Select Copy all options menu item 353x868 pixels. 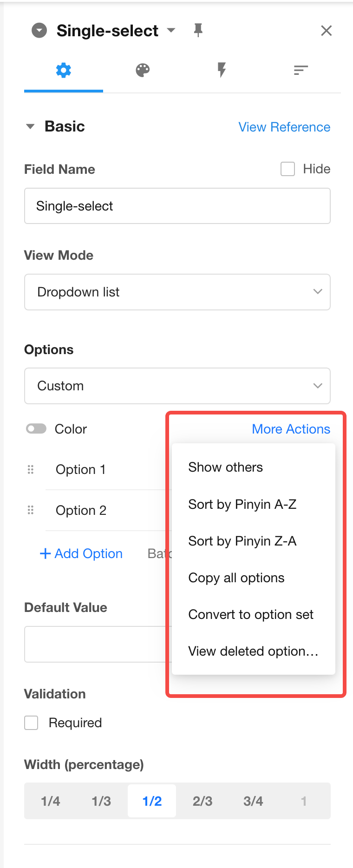pos(236,578)
